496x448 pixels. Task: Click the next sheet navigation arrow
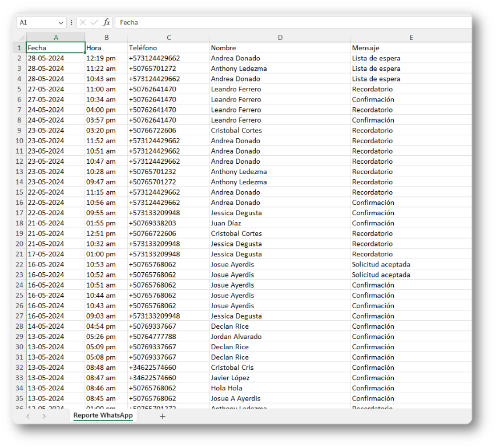coord(44,416)
